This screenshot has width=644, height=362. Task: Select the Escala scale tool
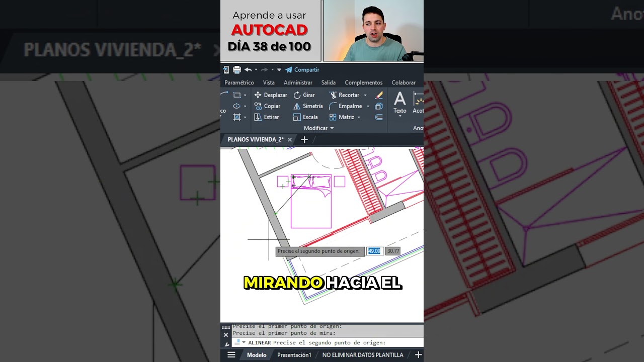tap(305, 117)
